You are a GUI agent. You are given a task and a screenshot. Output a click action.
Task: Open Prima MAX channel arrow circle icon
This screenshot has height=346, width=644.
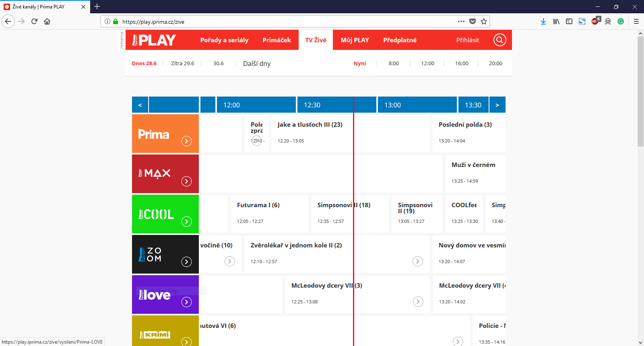click(x=186, y=181)
